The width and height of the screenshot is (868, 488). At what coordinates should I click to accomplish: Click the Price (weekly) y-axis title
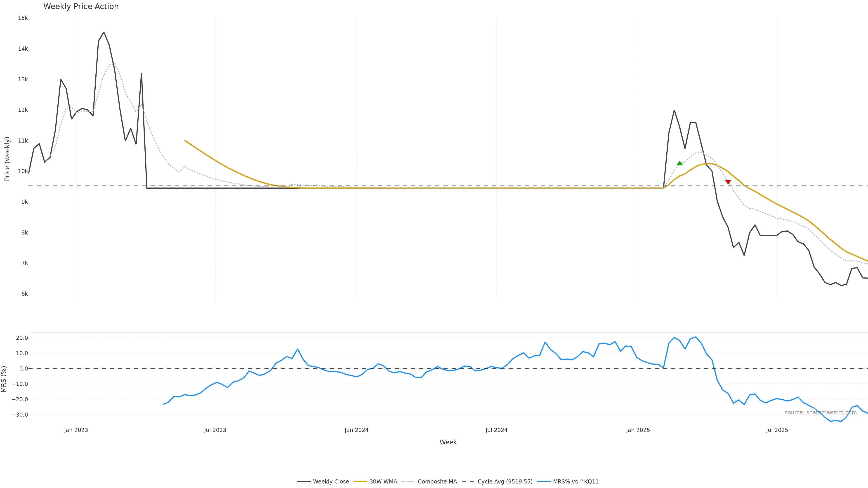coord(7,159)
